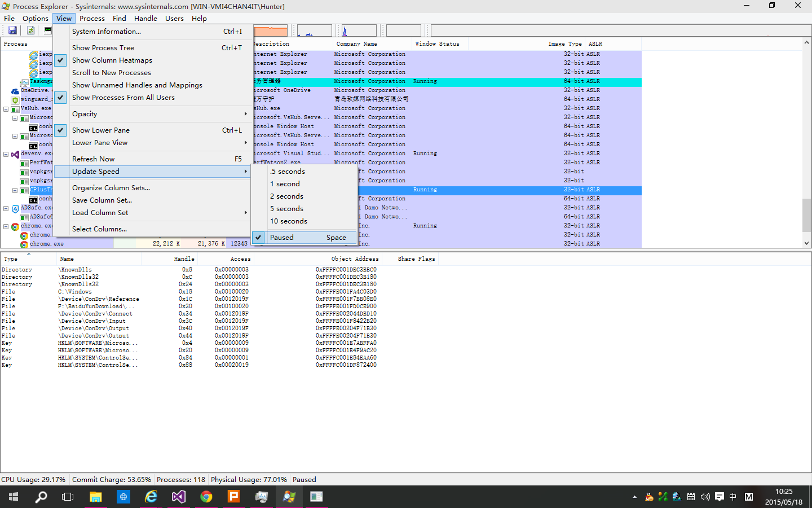The width and height of the screenshot is (812, 508).
Task: Collapse the devenv.exe process tree node
Action: pyautogui.click(x=6, y=154)
